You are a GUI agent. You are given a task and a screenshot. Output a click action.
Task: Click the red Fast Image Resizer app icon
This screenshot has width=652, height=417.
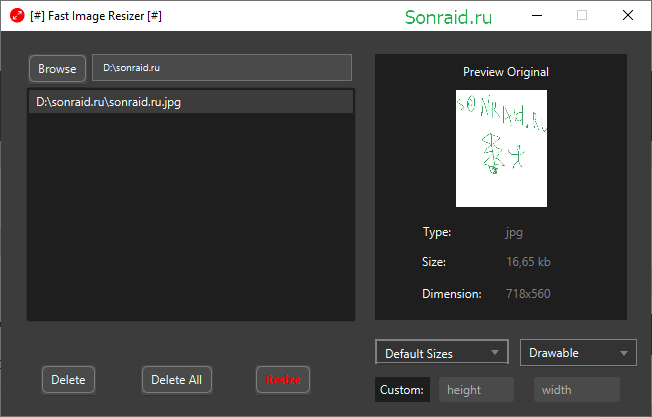17,16
